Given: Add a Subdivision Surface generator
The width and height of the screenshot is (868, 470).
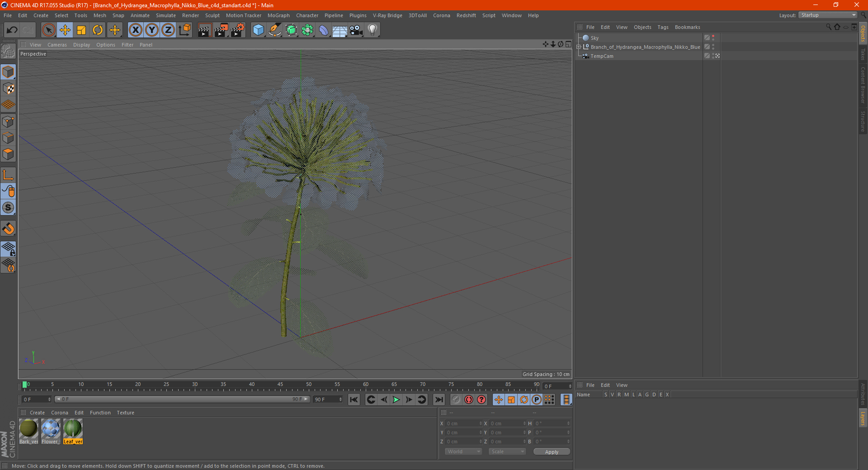Looking at the screenshot, I should coord(291,30).
